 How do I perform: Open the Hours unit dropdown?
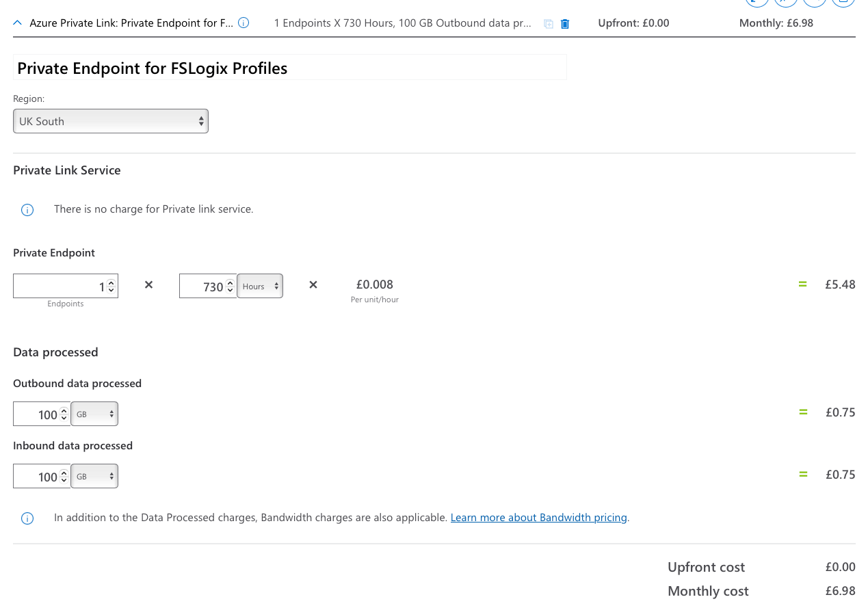(260, 287)
